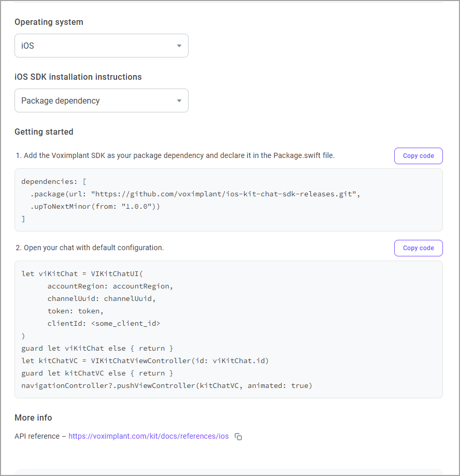460x476 pixels.
Task: Open the Operating system dropdown showing iOS
Action: [x=102, y=46]
